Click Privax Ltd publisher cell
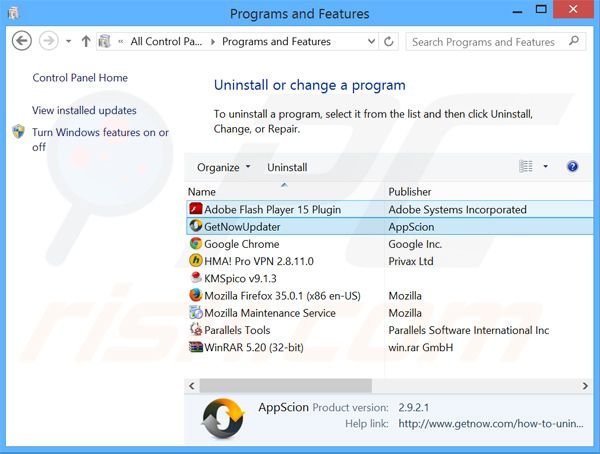This screenshot has width=600, height=454. coord(411,261)
